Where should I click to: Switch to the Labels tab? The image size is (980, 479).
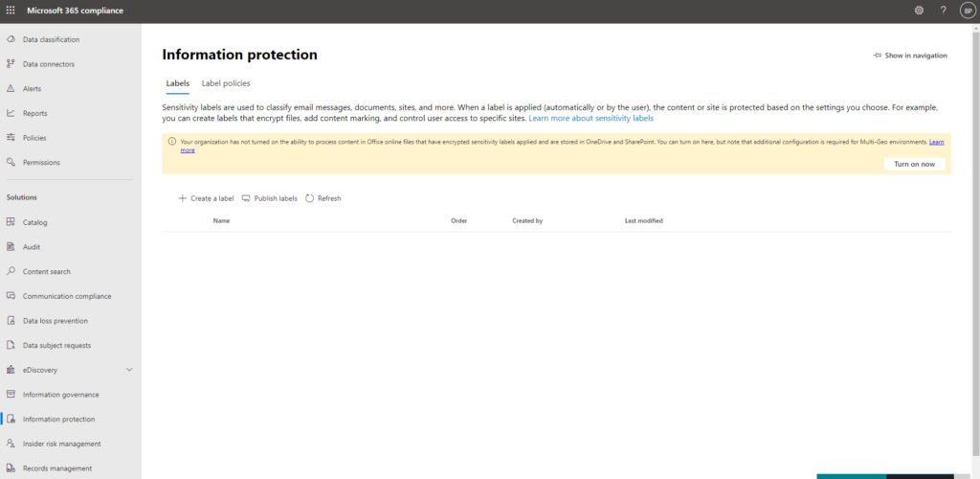pos(177,83)
